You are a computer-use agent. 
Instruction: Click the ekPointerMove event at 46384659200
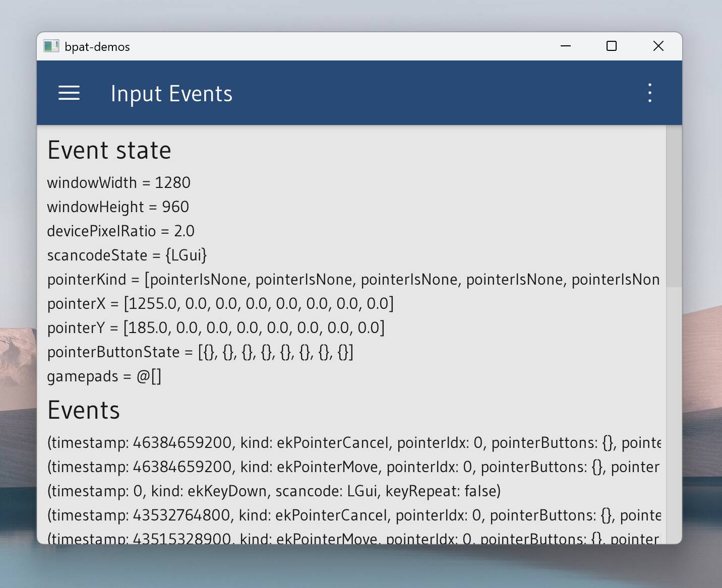coord(353,467)
